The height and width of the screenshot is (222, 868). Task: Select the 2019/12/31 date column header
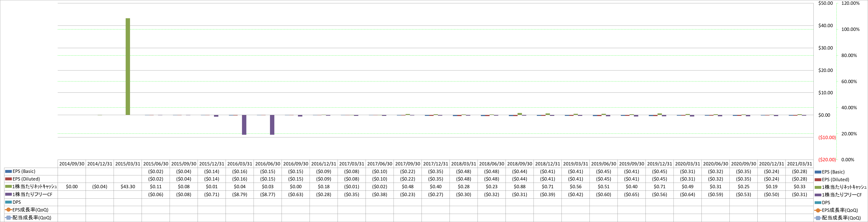[x=659, y=164]
